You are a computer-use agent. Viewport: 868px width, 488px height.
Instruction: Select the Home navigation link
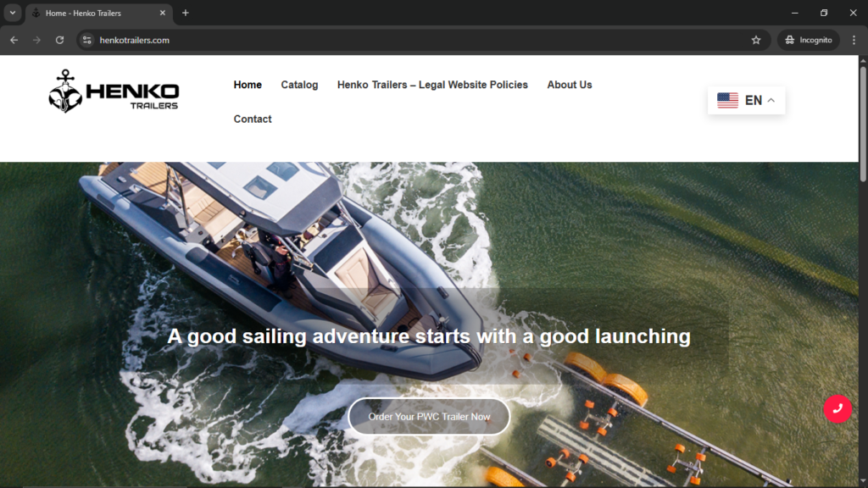pos(248,85)
